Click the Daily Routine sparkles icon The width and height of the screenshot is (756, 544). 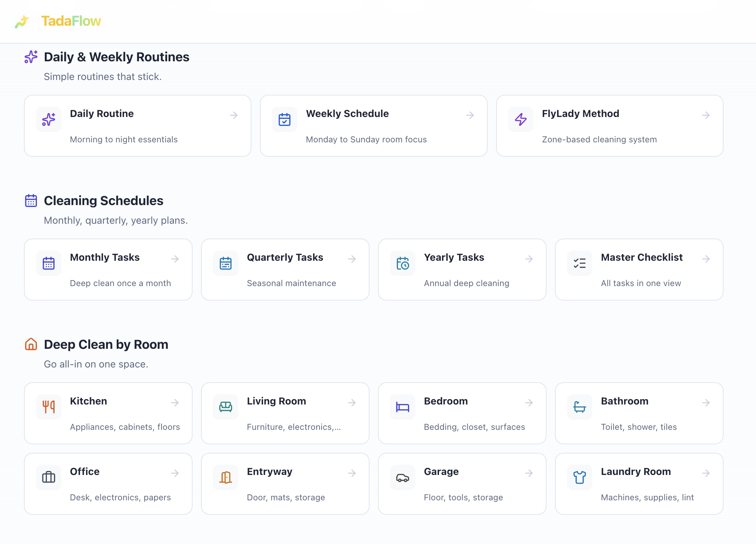pos(49,119)
